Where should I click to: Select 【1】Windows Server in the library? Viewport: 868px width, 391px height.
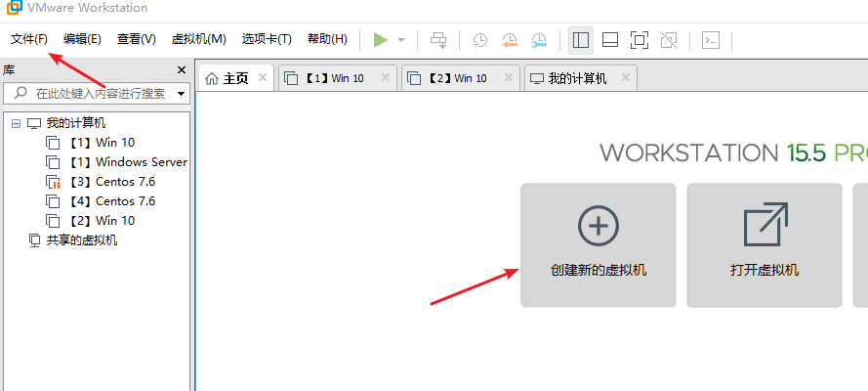point(129,161)
